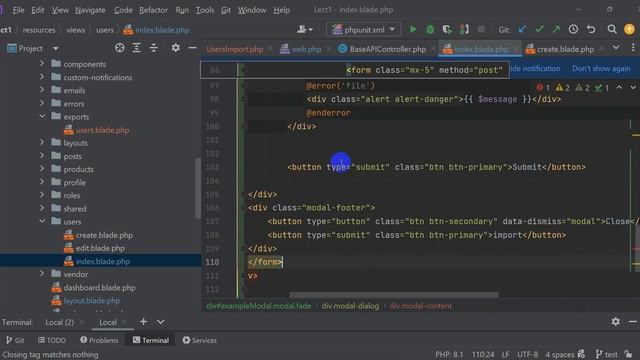Open the Git tool window button
This screenshot has height=360, width=640.
pos(15,340)
